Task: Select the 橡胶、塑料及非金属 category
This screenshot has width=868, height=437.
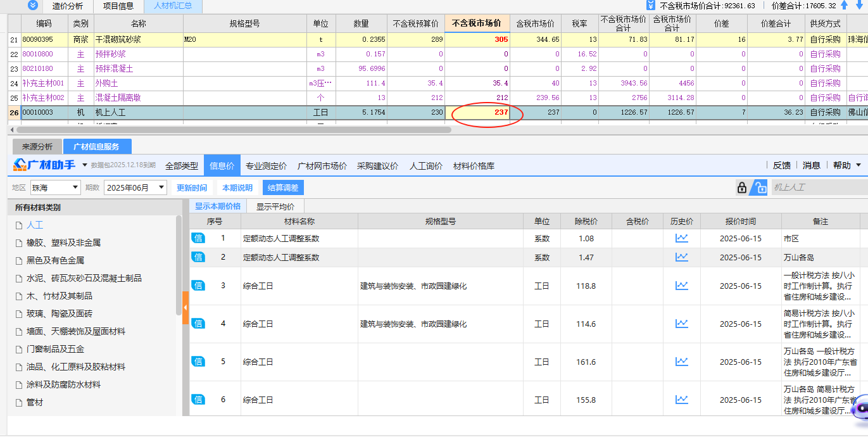Action: pyautogui.click(x=63, y=243)
